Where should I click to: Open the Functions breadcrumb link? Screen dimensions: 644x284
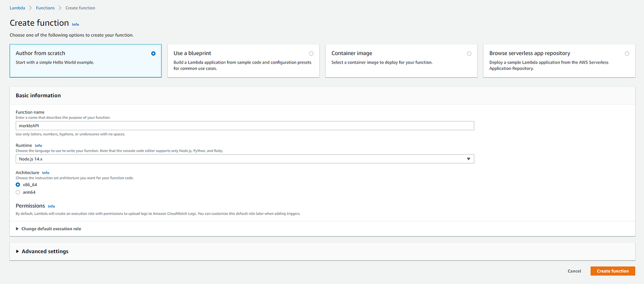[x=45, y=8]
